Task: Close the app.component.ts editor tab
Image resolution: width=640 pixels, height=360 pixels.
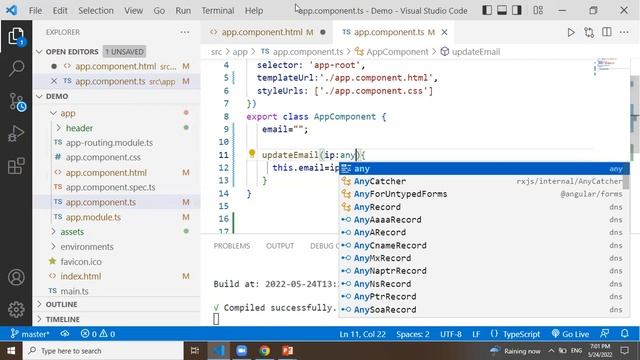Action: coord(444,32)
